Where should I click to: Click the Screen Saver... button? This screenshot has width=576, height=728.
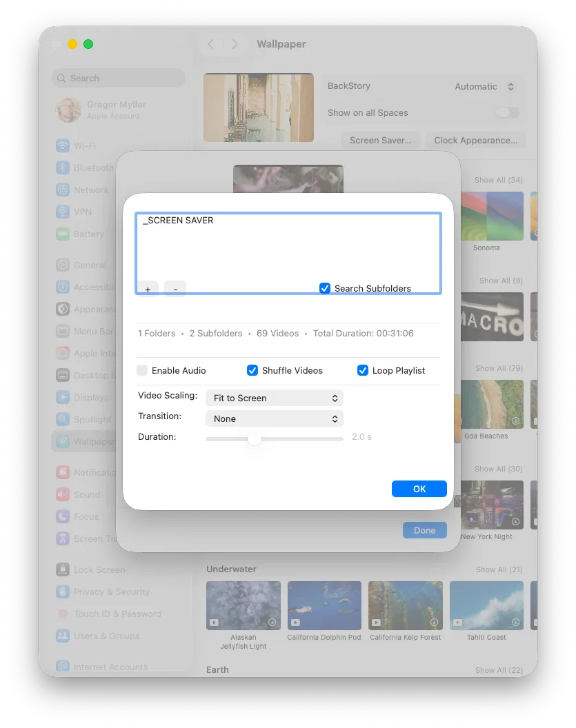point(380,140)
